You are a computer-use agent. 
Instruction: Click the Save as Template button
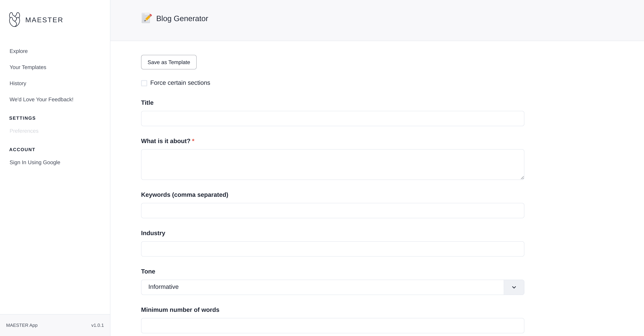pos(168,62)
